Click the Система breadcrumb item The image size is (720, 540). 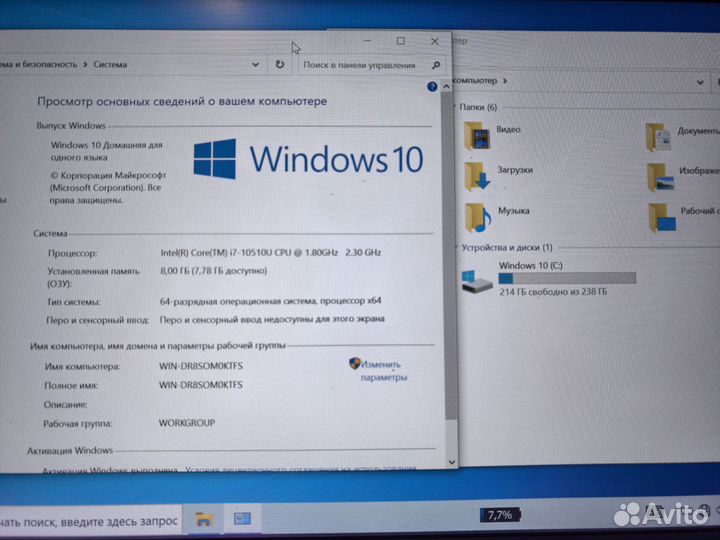(110, 65)
